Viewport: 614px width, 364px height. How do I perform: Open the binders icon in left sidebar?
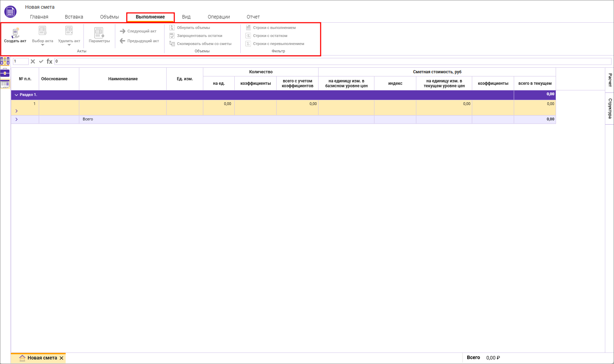click(5, 61)
